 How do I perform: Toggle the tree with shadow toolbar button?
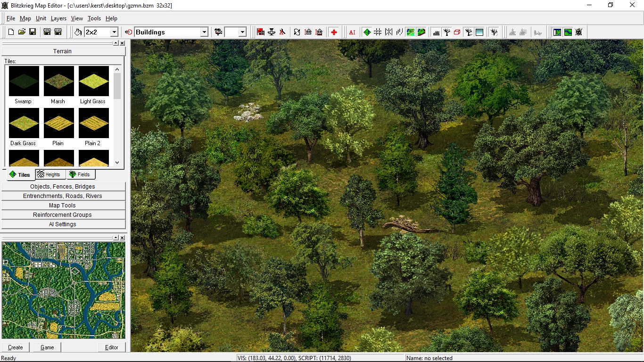coord(469,32)
